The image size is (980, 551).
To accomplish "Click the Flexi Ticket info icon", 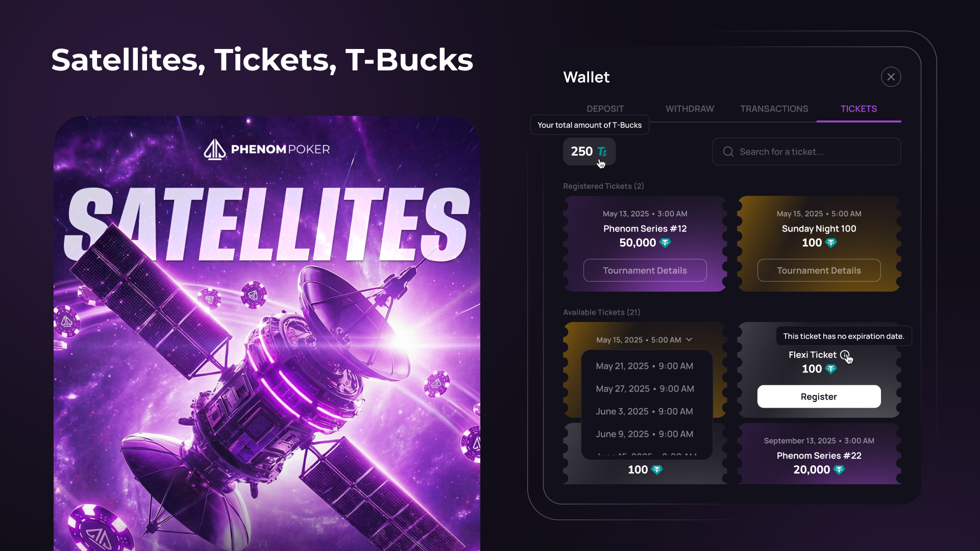I will point(845,355).
